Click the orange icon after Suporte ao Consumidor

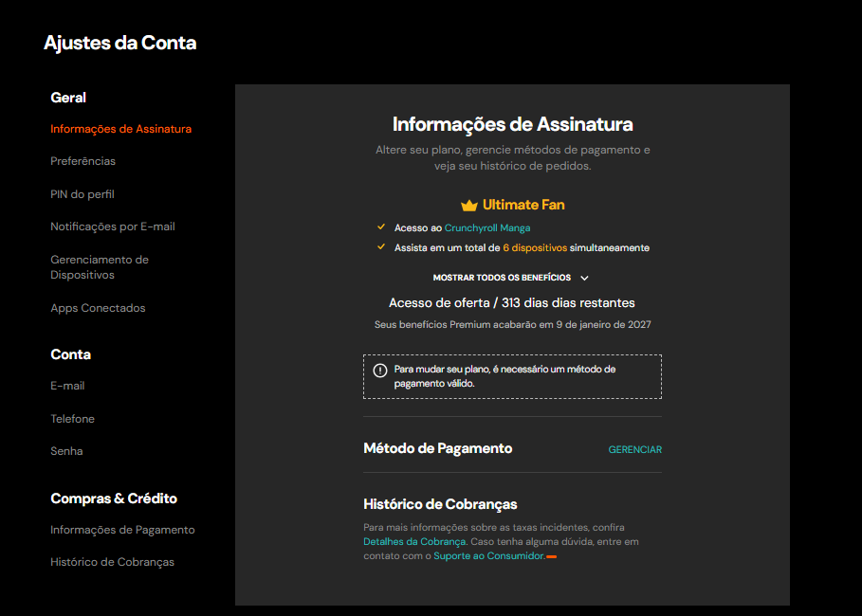tap(554, 554)
